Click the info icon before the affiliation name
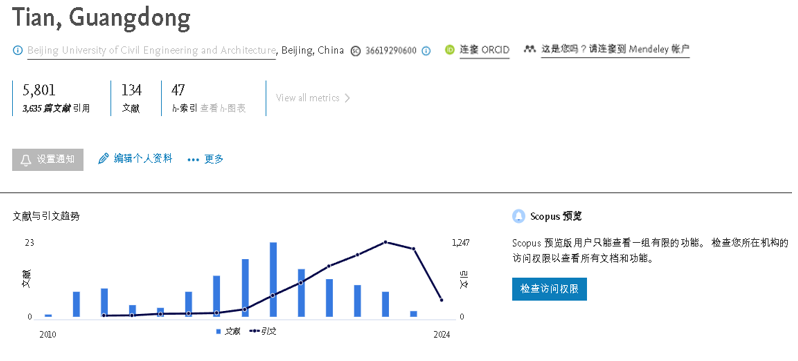 [18, 50]
